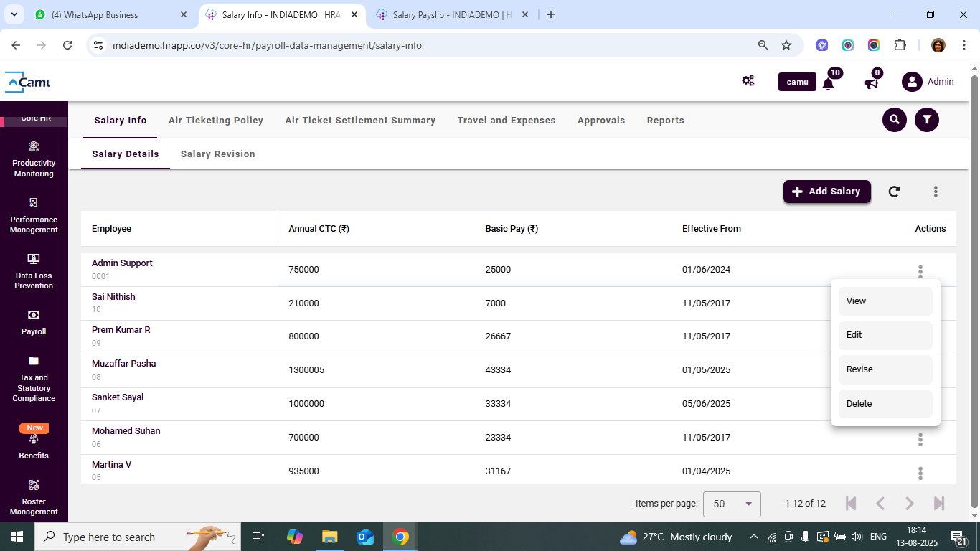980x551 pixels.
Task: Refresh the salary details list
Action: point(894,192)
